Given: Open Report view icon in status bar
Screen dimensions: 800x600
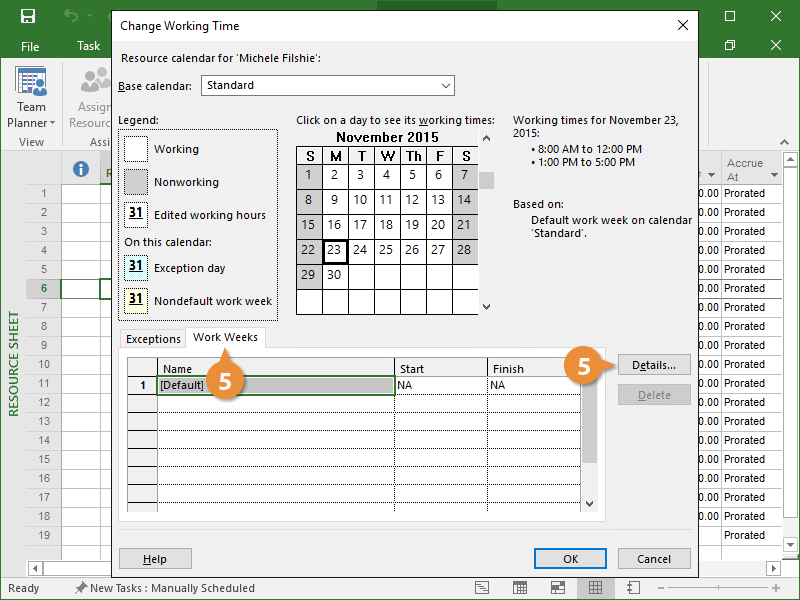Looking at the screenshot, I should tap(633, 588).
